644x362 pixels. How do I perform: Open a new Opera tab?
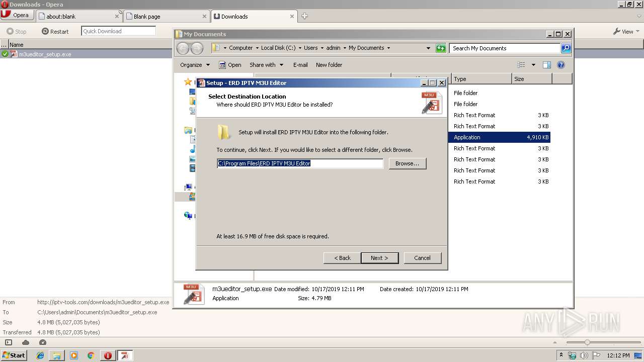tap(304, 16)
